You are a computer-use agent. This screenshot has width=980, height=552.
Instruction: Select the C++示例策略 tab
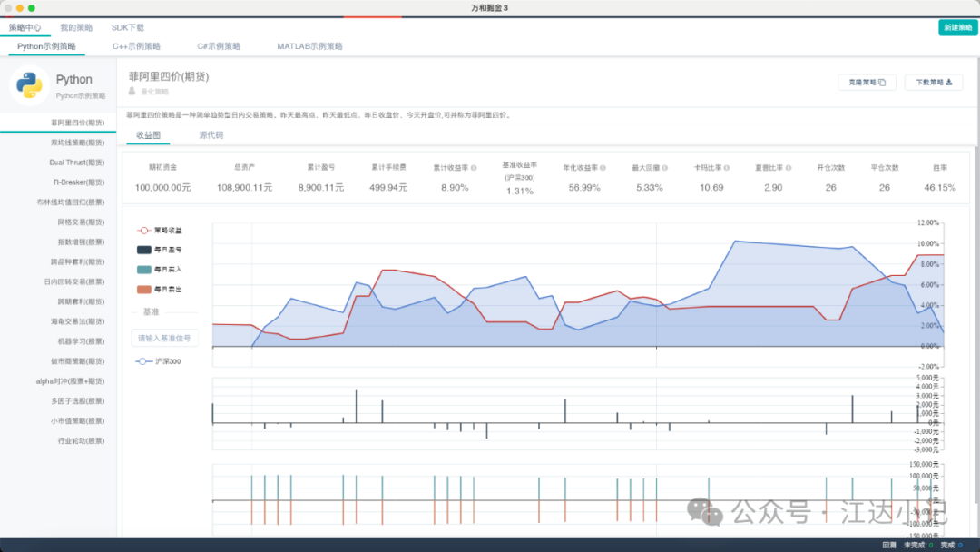pyautogui.click(x=136, y=46)
